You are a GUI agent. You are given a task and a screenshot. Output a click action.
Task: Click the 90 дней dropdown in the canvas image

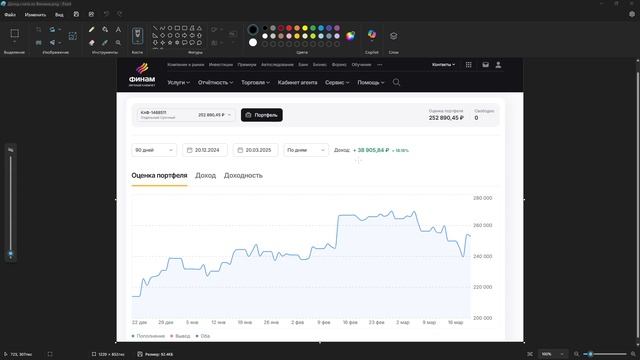click(154, 150)
